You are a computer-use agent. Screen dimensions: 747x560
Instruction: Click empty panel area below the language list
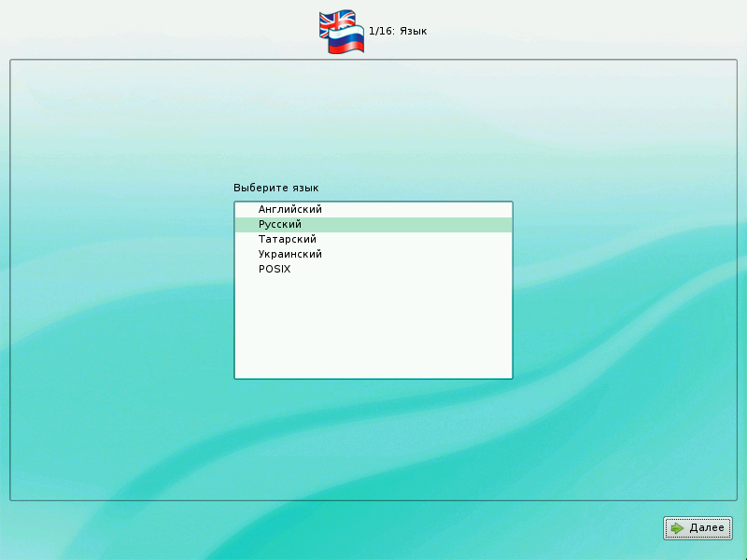(373, 439)
